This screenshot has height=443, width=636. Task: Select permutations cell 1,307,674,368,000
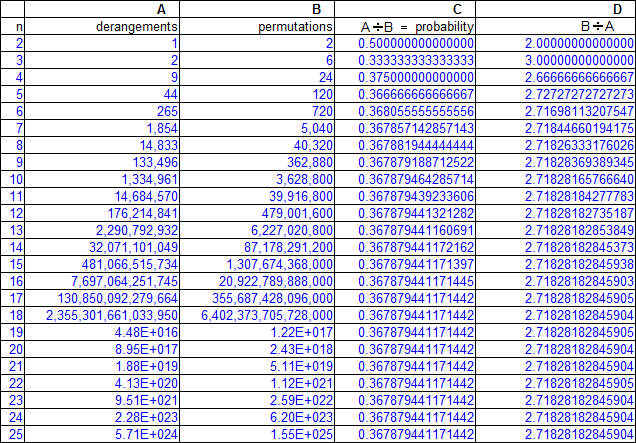[257, 264]
